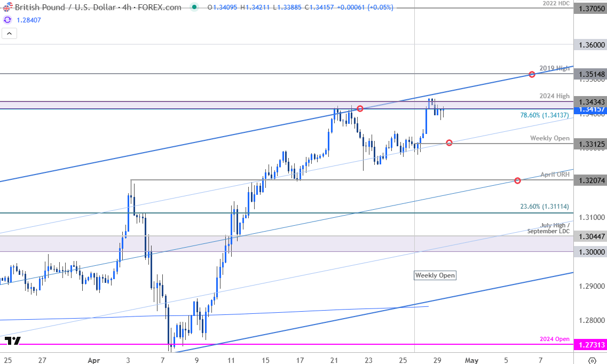Click the 1.28000 price axis value
Viewport: 607px width, 364px height.
click(592, 320)
